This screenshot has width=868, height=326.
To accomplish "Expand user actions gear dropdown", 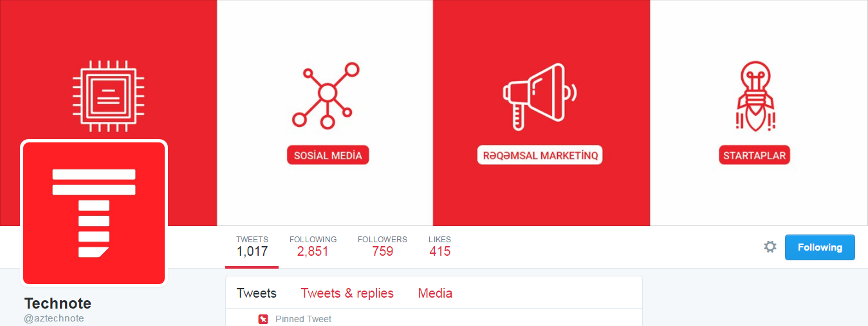I will tap(770, 247).
